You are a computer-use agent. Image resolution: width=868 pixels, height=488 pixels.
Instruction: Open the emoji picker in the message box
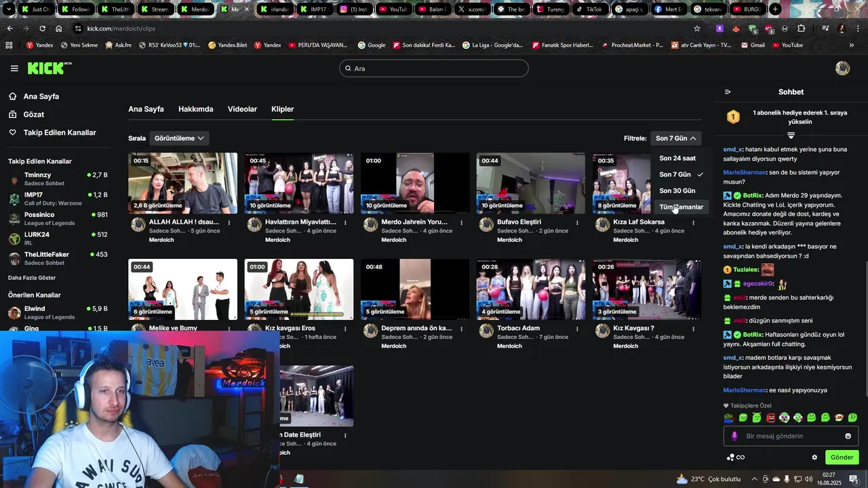[848, 436]
